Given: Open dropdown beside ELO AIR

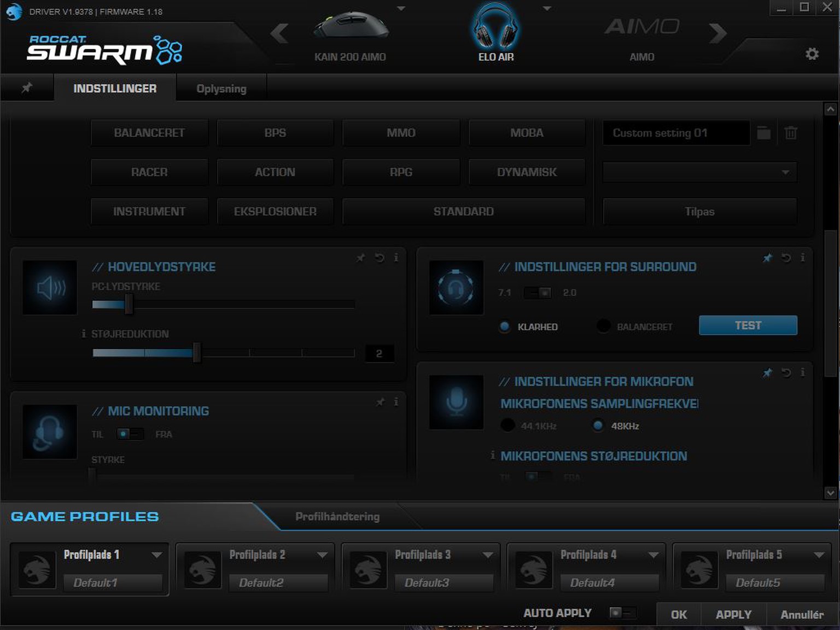Looking at the screenshot, I should tap(547, 9).
